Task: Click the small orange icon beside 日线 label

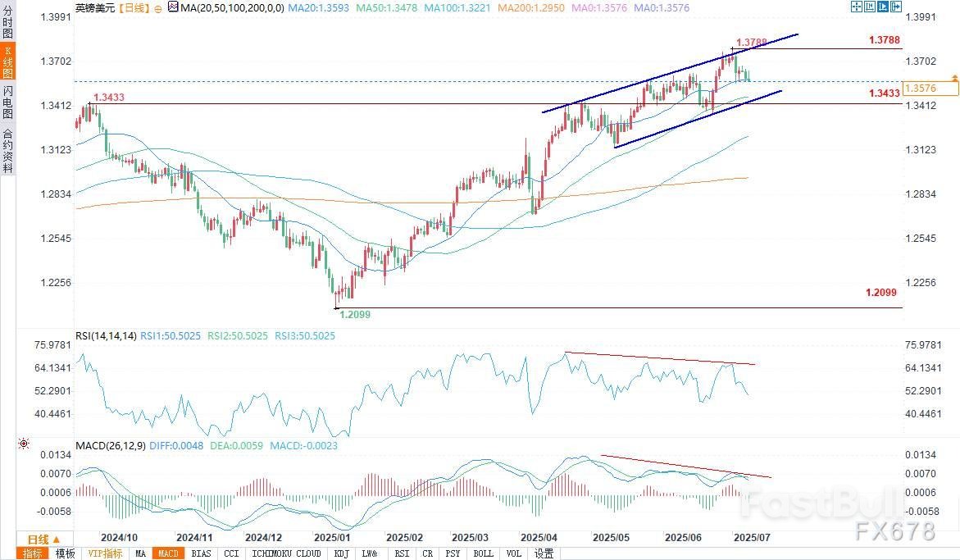Action: pos(156,7)
